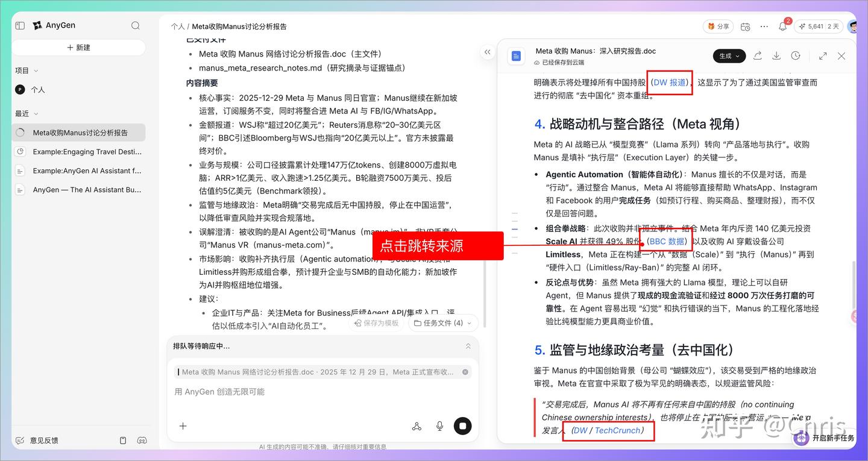This screenshot has width=868, height=461.
Task: Open the BBC 数据 source link
Action: (666, 242)
